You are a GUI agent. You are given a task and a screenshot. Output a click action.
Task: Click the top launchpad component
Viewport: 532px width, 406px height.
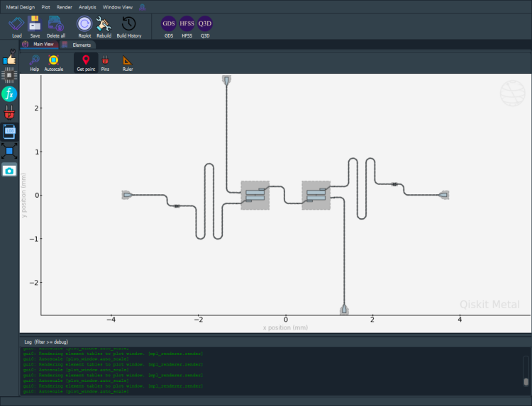[227, 81]
